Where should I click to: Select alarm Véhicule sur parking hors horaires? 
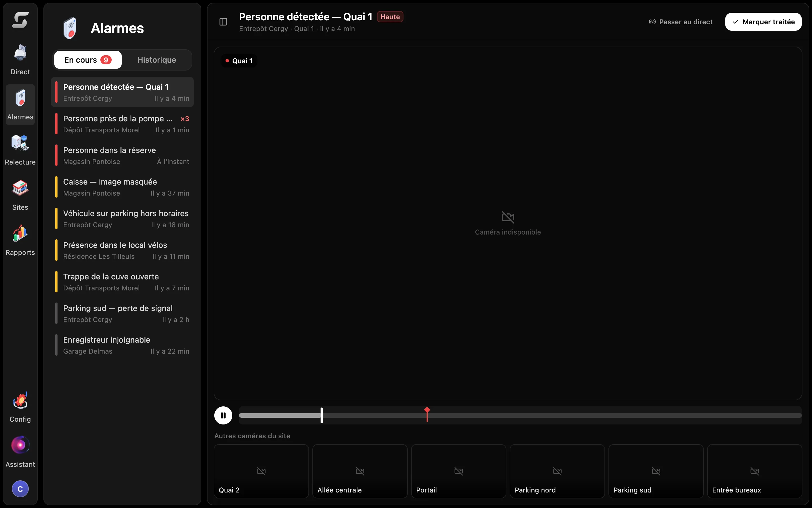click(x=122, y=218)
